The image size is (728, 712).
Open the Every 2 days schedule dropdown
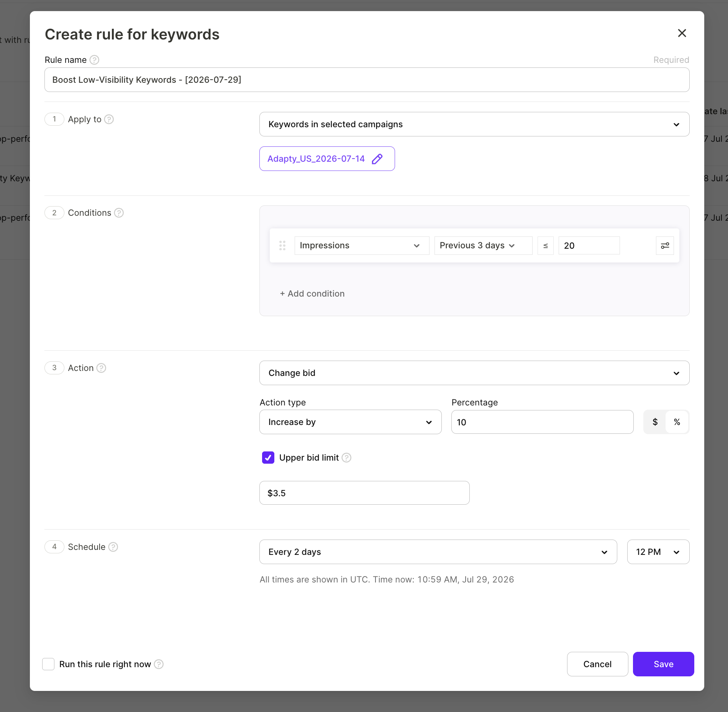click(x=438, y=552)
